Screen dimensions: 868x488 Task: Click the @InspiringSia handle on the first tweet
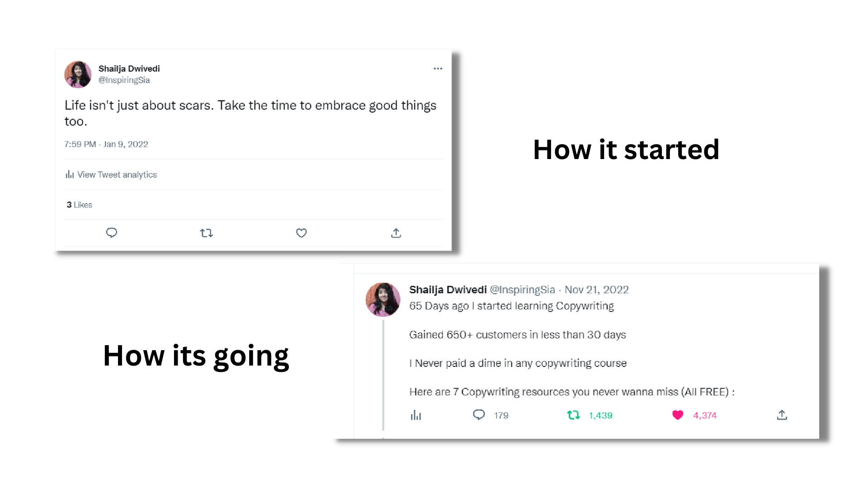(124, 80)
